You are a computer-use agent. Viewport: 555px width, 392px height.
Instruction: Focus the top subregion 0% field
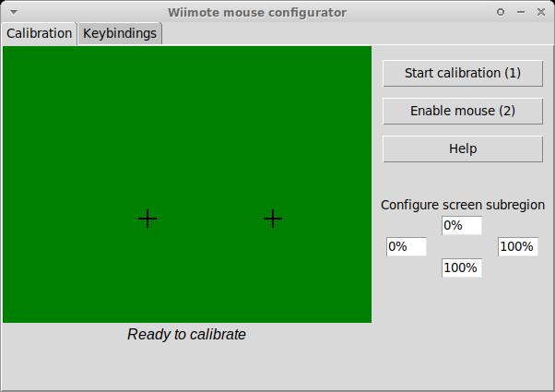point(462,226)
